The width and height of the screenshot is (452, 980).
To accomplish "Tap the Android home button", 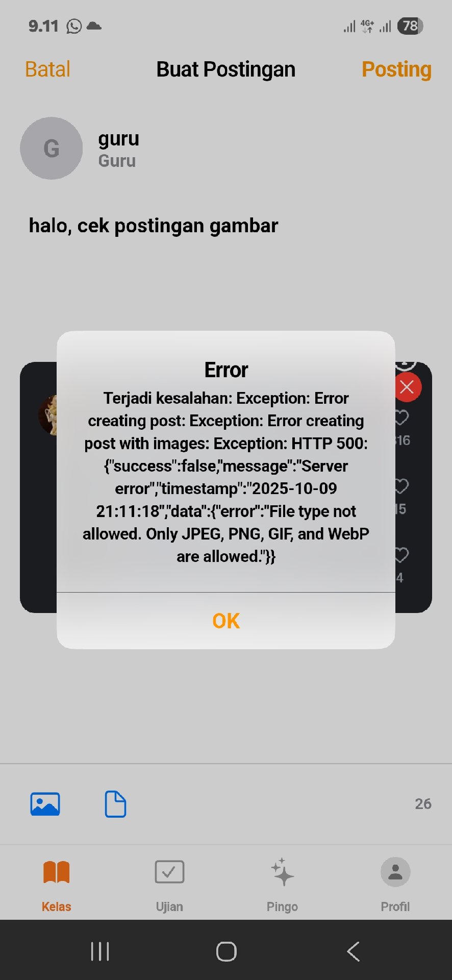I will (x=226, y=951).
